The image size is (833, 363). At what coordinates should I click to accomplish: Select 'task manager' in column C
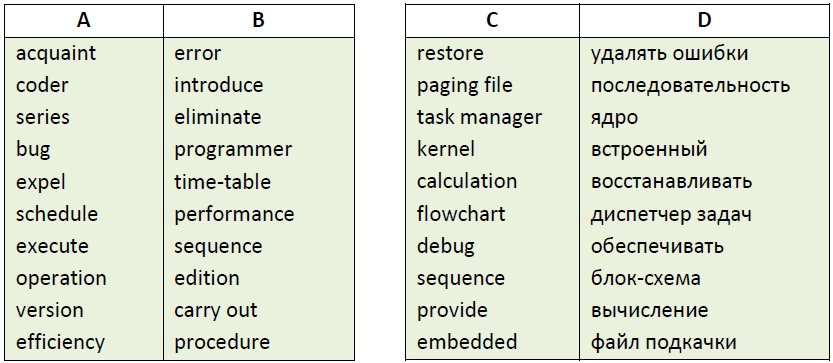coord(479,119)
